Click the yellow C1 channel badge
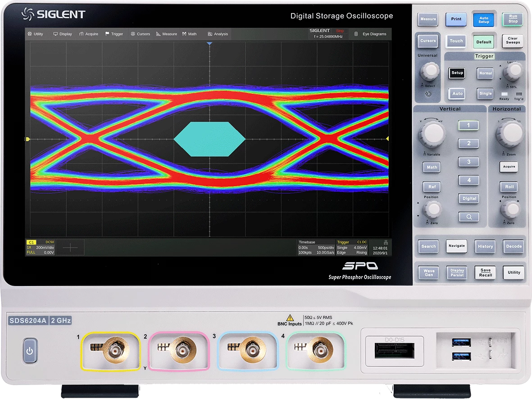 point(32,242)
